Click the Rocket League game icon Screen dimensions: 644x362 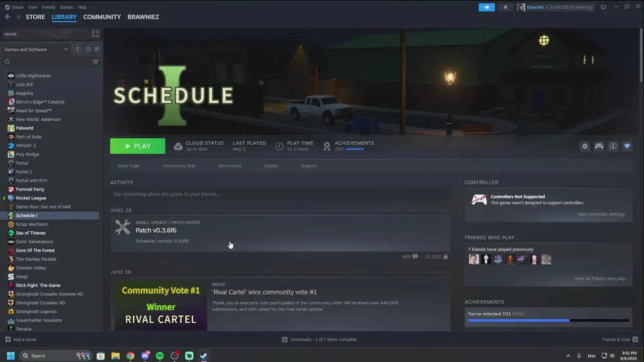11,198
